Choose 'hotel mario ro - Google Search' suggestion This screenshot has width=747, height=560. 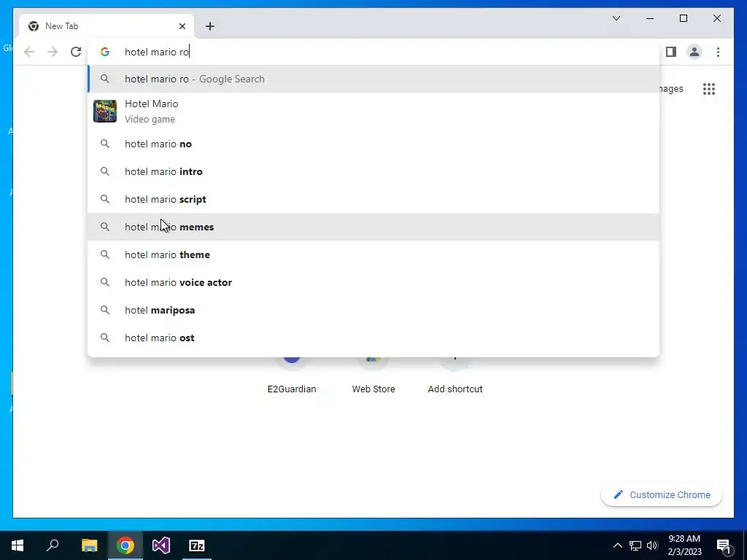coord(374,79)
